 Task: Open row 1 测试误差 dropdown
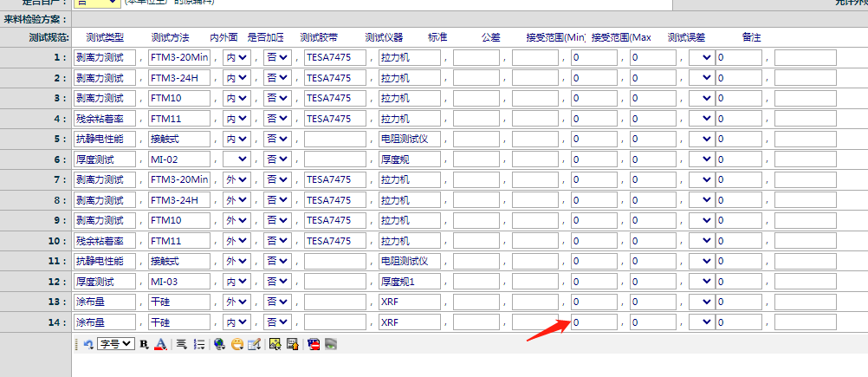pos(702,57)
